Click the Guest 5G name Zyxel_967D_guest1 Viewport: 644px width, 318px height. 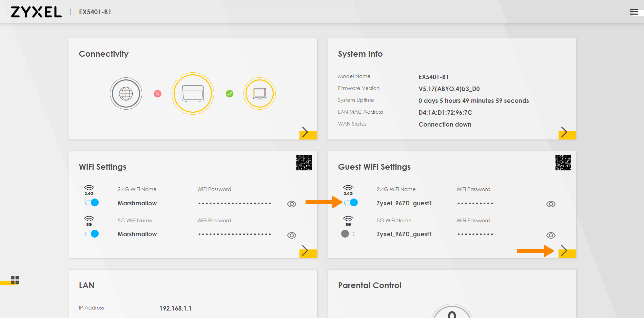(404, 234)
